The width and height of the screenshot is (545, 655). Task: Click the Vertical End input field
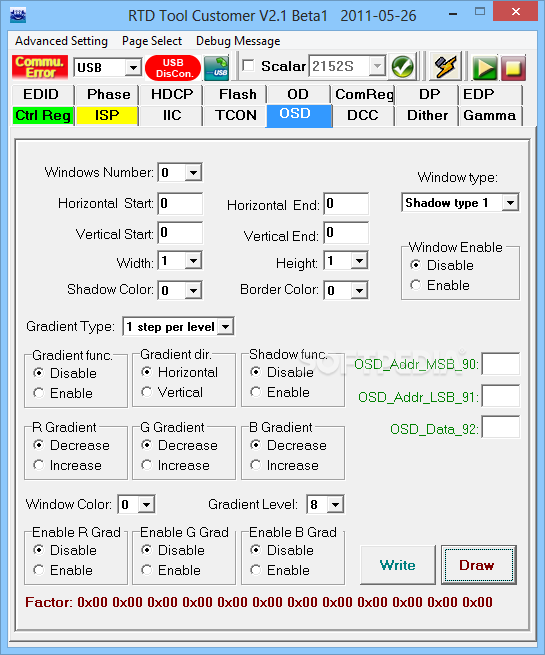[346, 232]
